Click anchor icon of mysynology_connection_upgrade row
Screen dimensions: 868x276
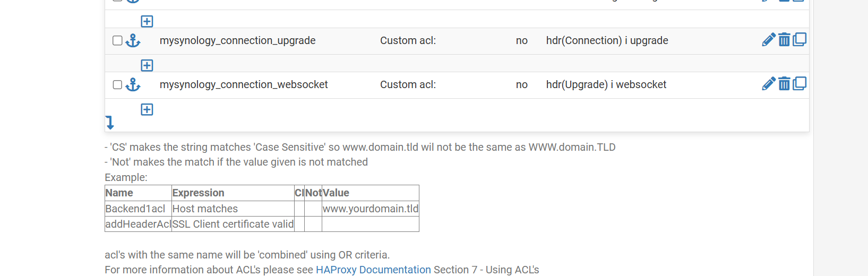(133, 40)
